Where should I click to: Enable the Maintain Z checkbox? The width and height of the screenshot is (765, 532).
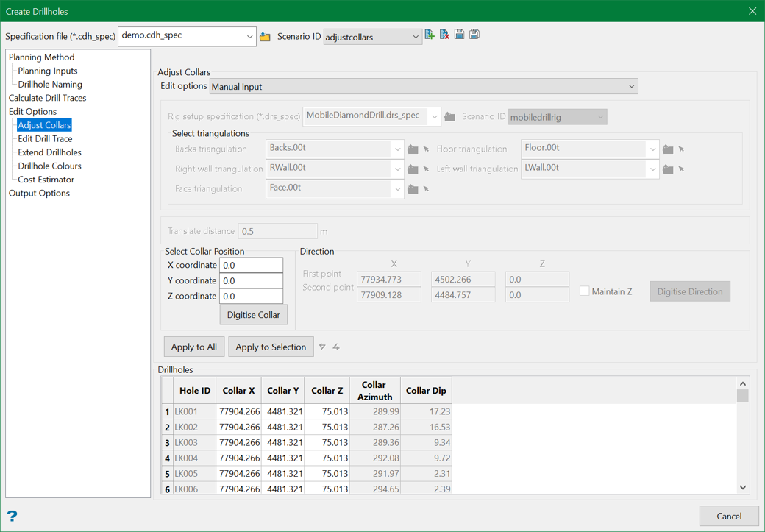pyautogui.click(x=584, y=291)
